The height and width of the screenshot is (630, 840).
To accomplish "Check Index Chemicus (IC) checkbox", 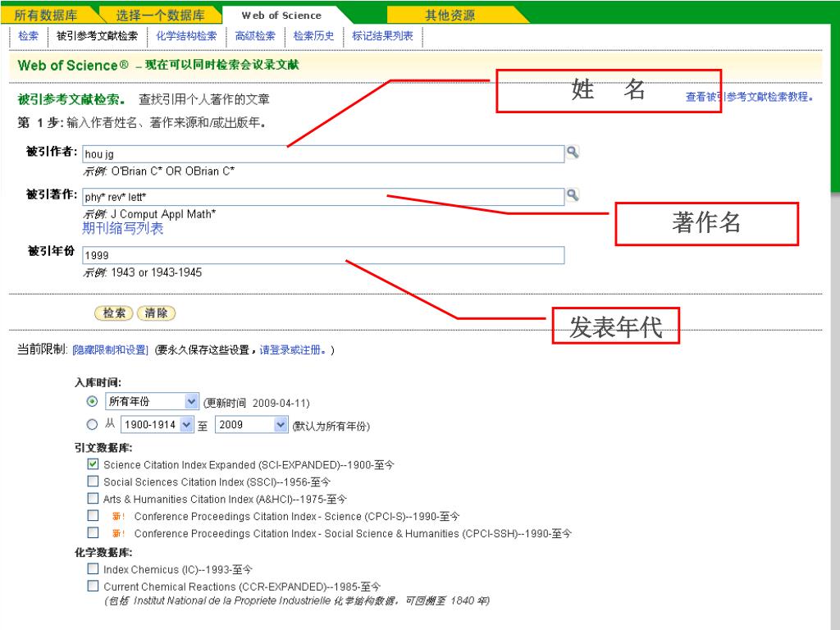I will point(94,568).
